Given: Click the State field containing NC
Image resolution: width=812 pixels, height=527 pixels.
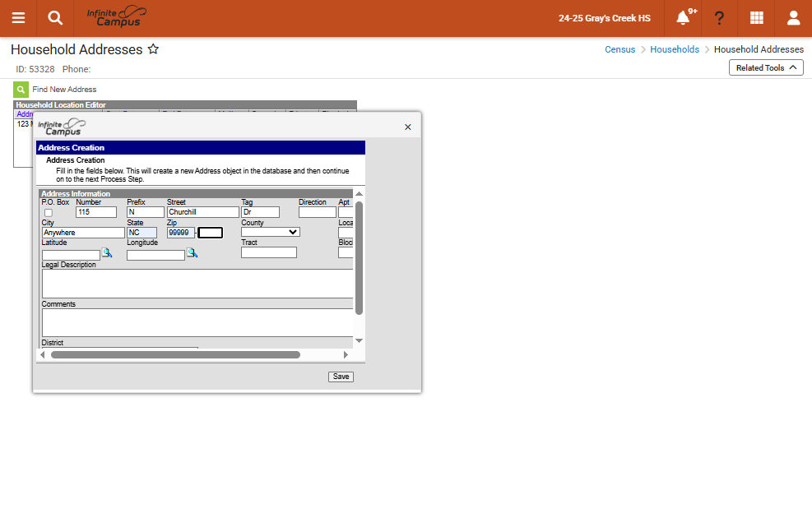Looking at the screenshot, I should tap(142, 233).
